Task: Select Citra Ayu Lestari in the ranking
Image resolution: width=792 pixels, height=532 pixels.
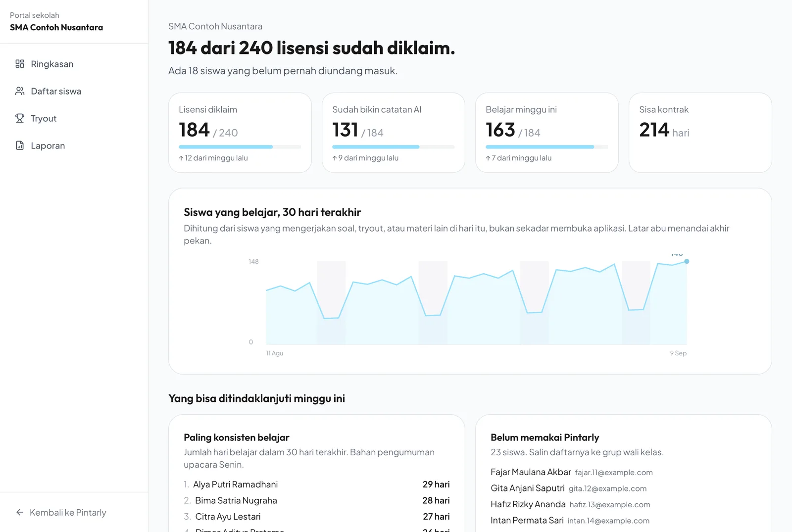Action: click(x=228, y=517)
